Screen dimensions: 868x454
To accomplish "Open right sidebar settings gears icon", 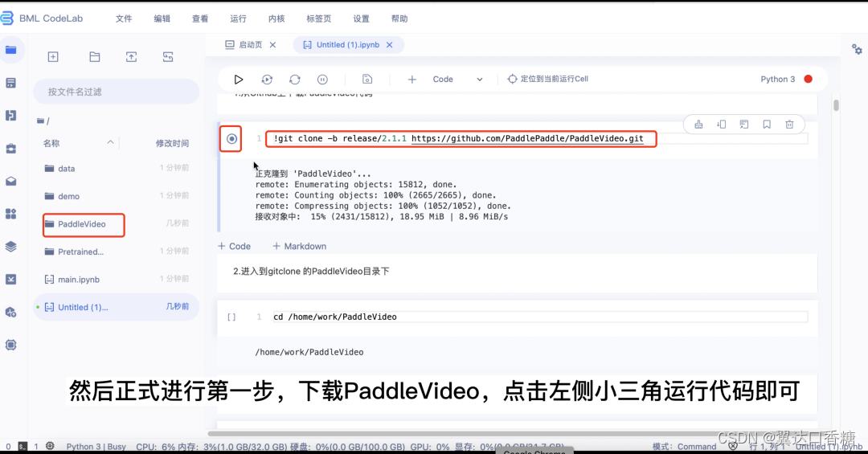I will click(857, 49).
